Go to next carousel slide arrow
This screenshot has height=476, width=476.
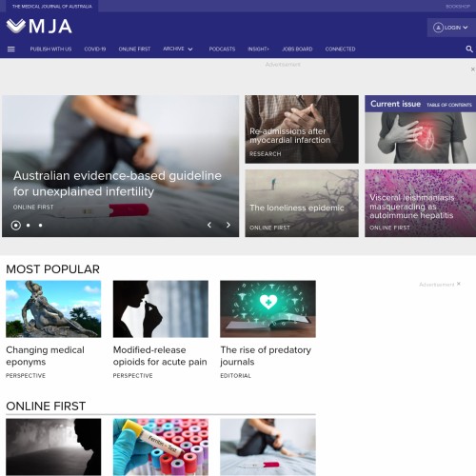click(228, 225)
